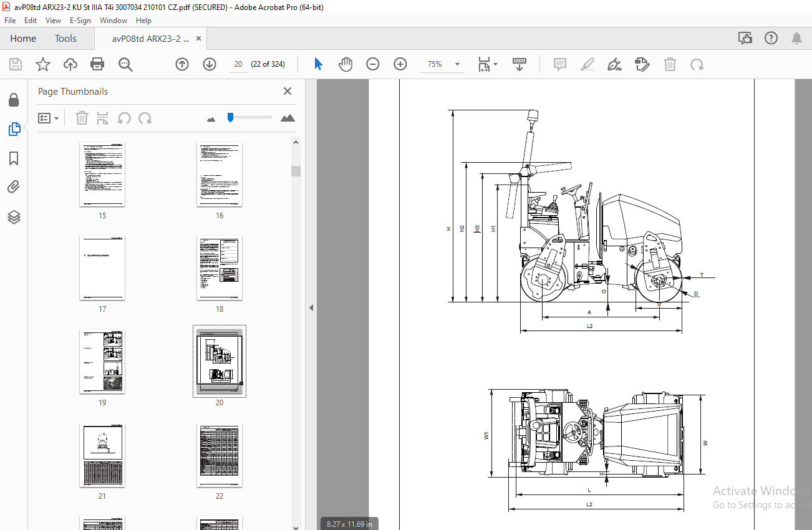
Task: Click the thumbnail size slider handle
Action: 230,117
